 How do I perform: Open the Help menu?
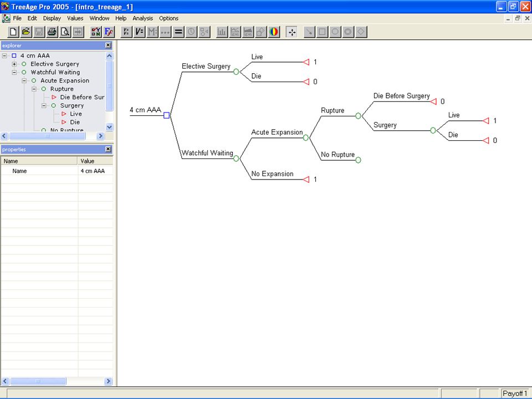(x=121, y=18)
